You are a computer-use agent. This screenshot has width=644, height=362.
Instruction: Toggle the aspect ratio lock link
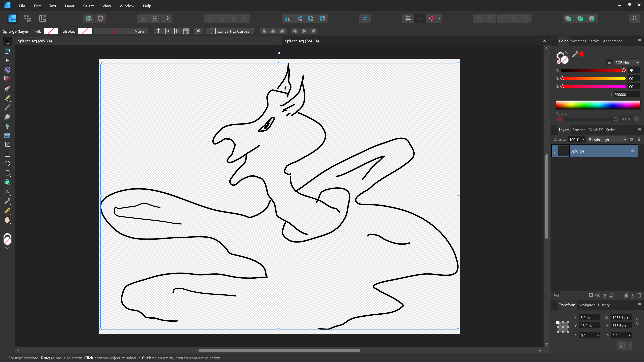[x=637, y=321]
